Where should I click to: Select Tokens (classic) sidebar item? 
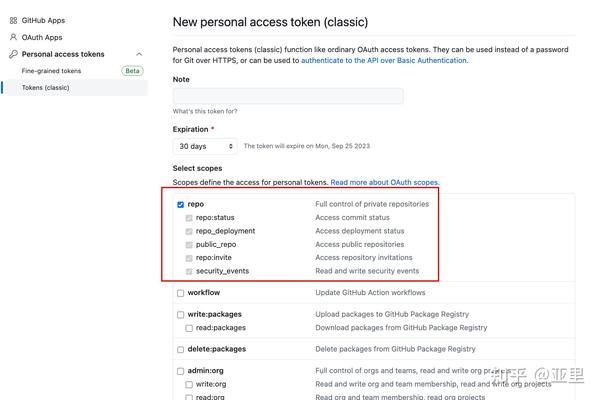(75, 88)
